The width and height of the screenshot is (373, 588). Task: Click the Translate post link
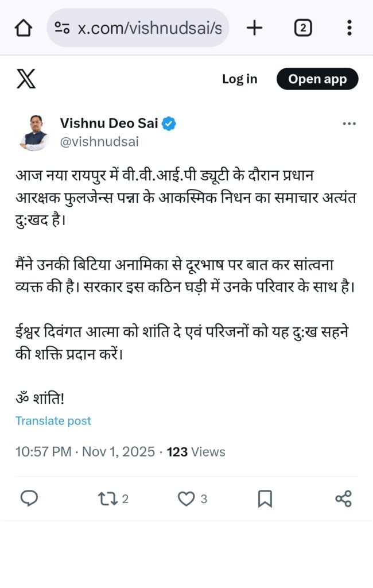click(x=53, y=421)
